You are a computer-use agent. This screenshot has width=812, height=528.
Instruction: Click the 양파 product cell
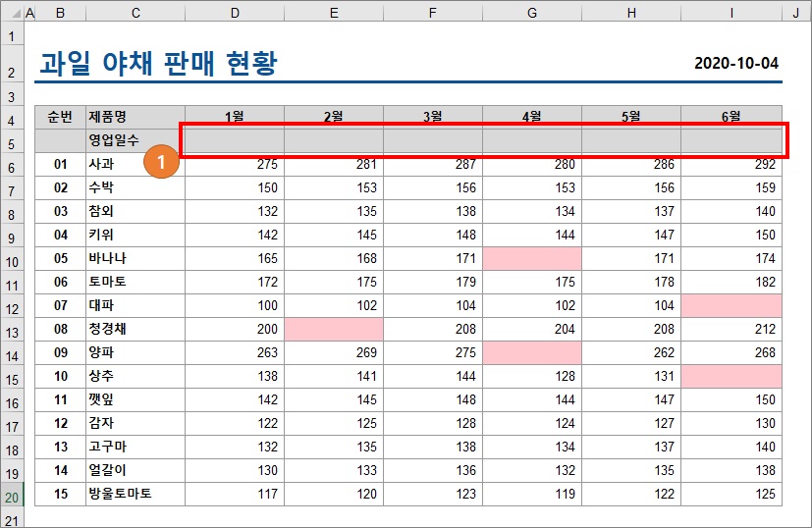coord(135,352)
